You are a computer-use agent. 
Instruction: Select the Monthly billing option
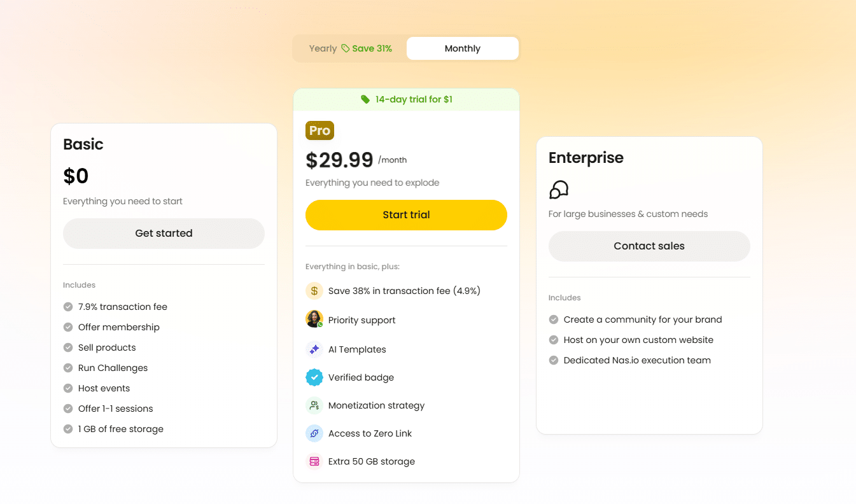(x=463, y=48)
